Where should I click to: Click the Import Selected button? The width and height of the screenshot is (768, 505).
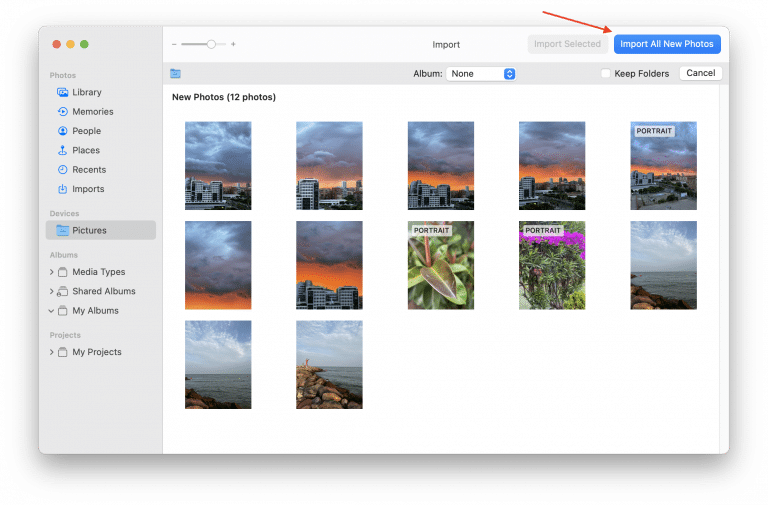(x=567, y=44)
